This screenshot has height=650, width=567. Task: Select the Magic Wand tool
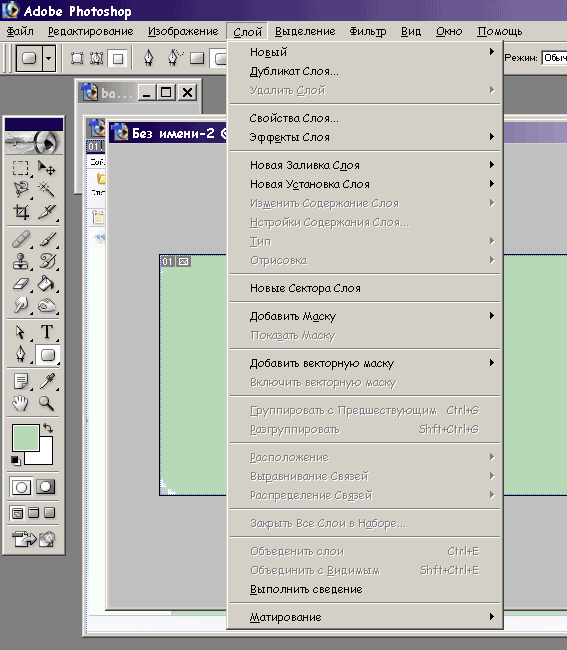click(46, 189)
